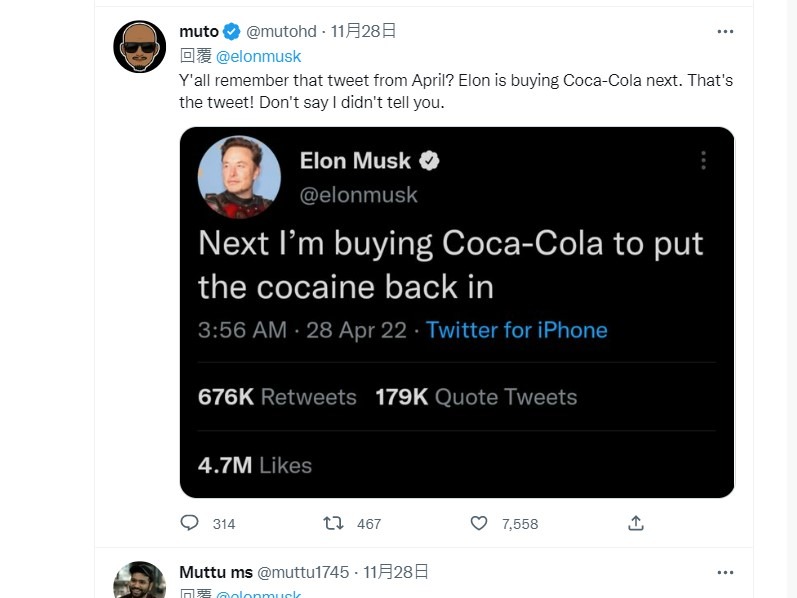This screenshot has width=797, height=598.
Task: Click the 11月28日 timestamp on muto's tweet
Action: pyautogui.click(x=363, y=32)
